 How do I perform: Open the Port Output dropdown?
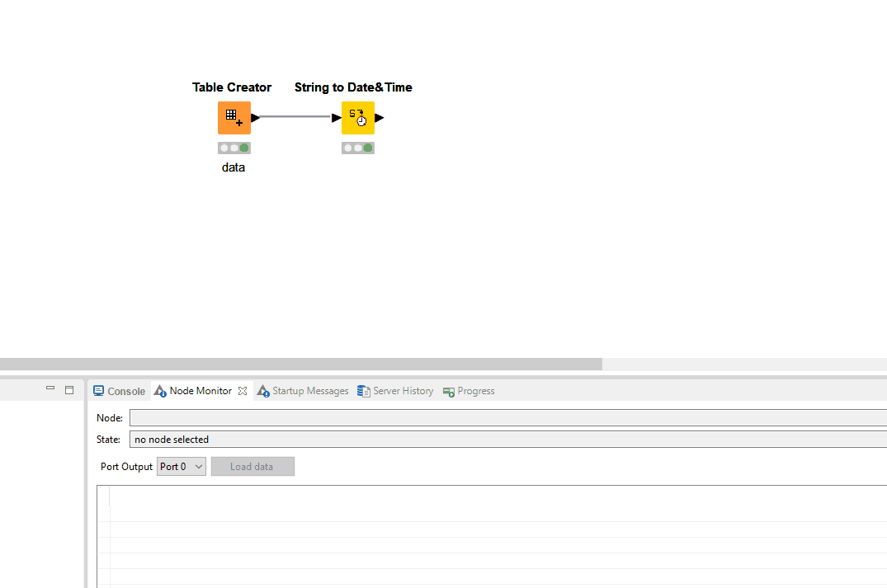[x=181, y=467]
